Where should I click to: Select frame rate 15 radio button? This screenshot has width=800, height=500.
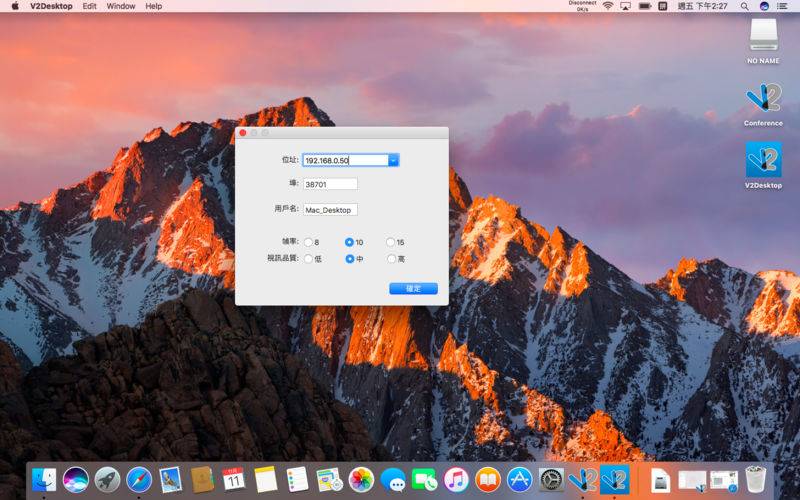(x=391, y=242)
